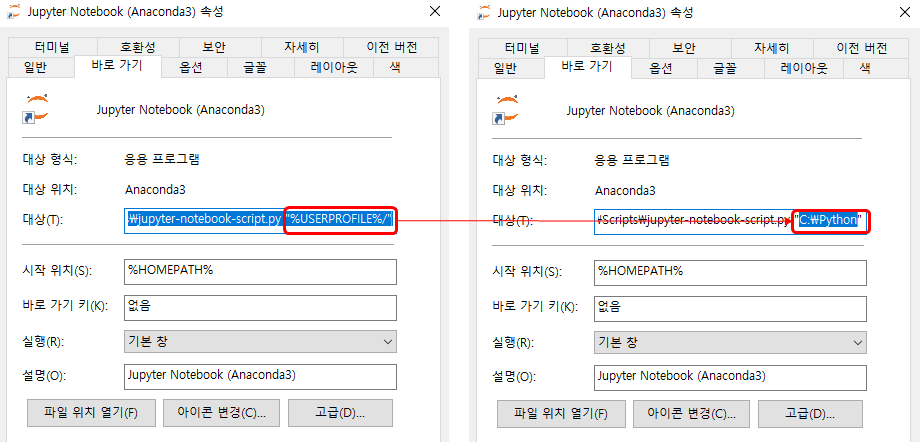
Task: Open 터미널 tab in left window
Action: (x=53, y=48)
